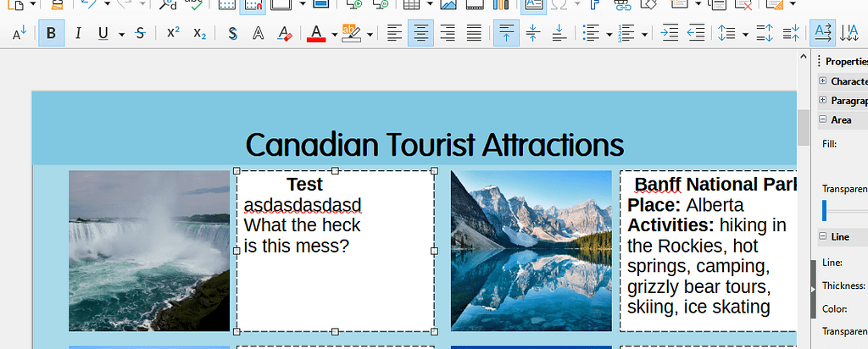Toggle Italic text style
The width and height of the screenshot is (868, 349).
click(78, 33)
